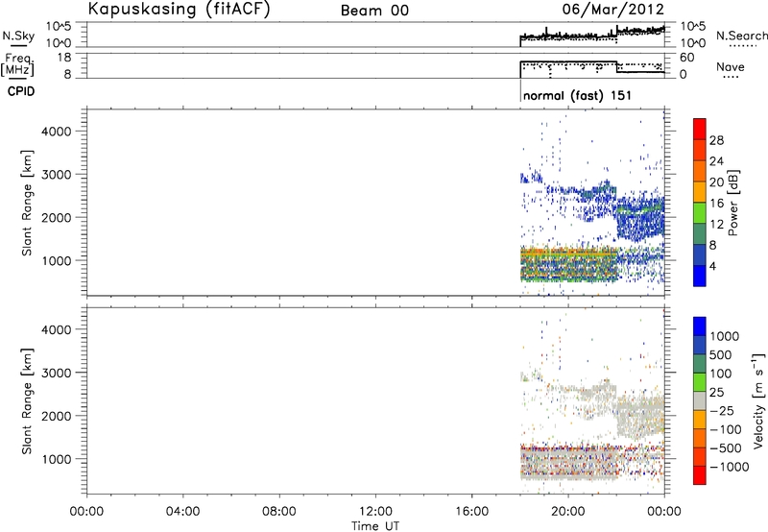Image resolution: width=768 pixels, height=532 pixels.
Task: Click the "18" tick on frequency axis
Action: (64, 58)
